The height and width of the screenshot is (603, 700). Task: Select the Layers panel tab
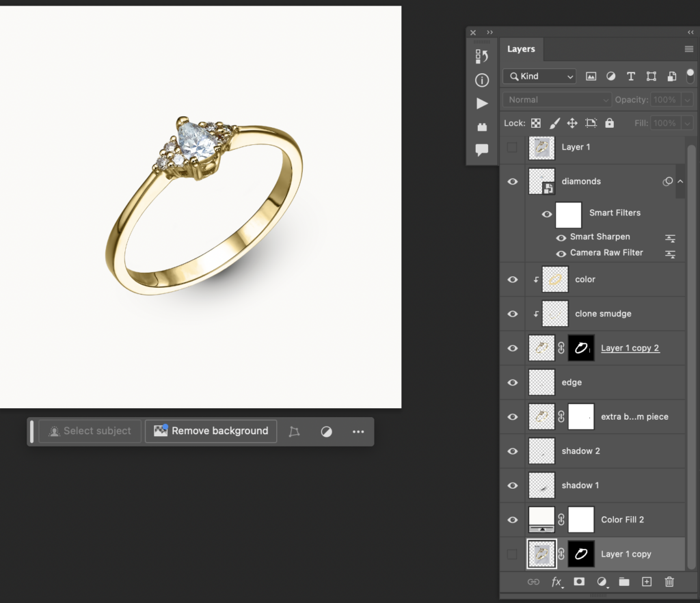click(521, 49)
